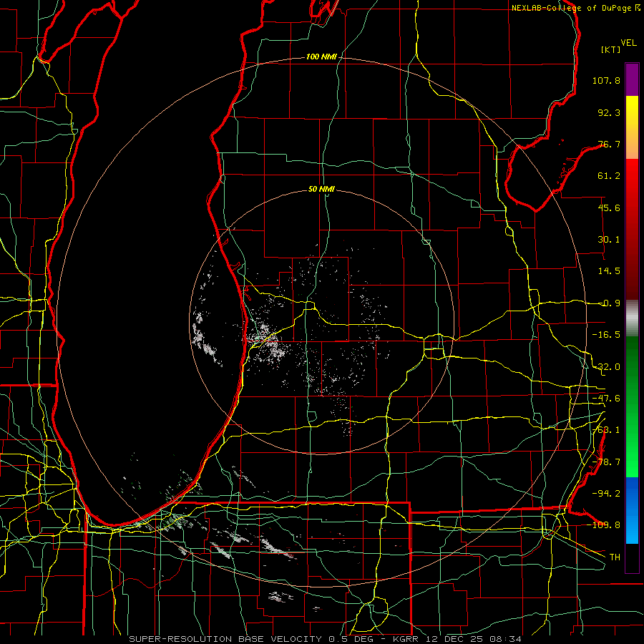Click the Super-Resolution Base Velocity caption
The height and width of the screenshot is (644, 644).
326,639
